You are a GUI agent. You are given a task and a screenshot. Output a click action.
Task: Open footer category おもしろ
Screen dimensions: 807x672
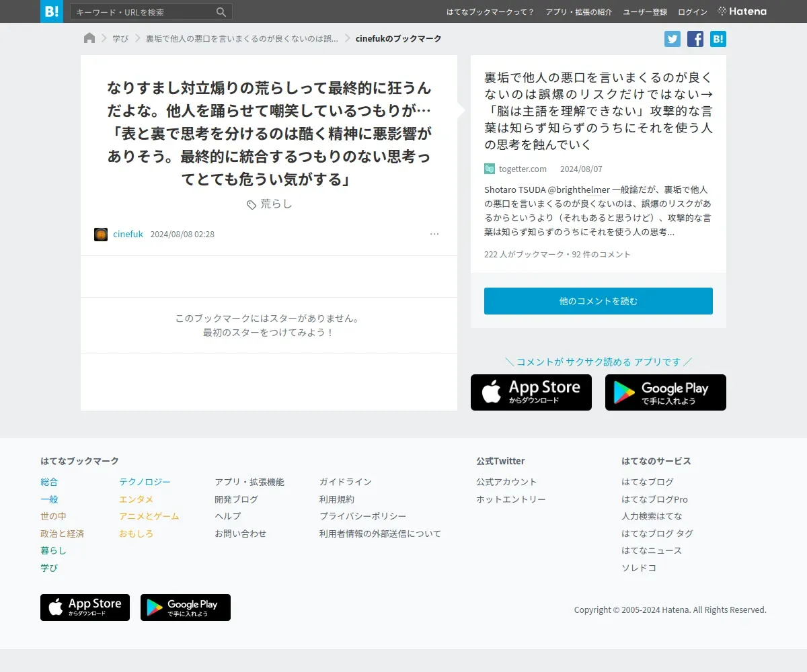pos(137,534)
